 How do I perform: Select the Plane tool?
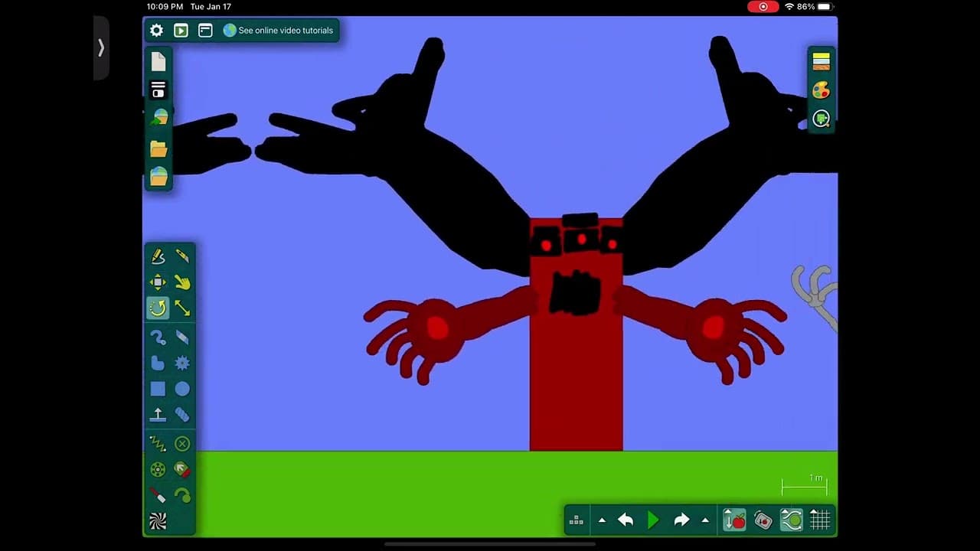[158, 415]
